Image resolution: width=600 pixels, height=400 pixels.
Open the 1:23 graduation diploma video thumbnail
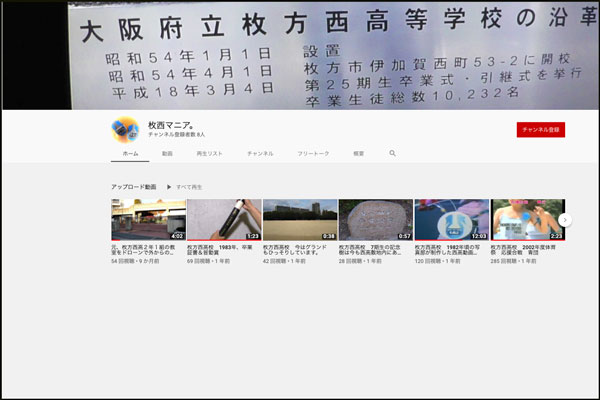click(224, 219)
